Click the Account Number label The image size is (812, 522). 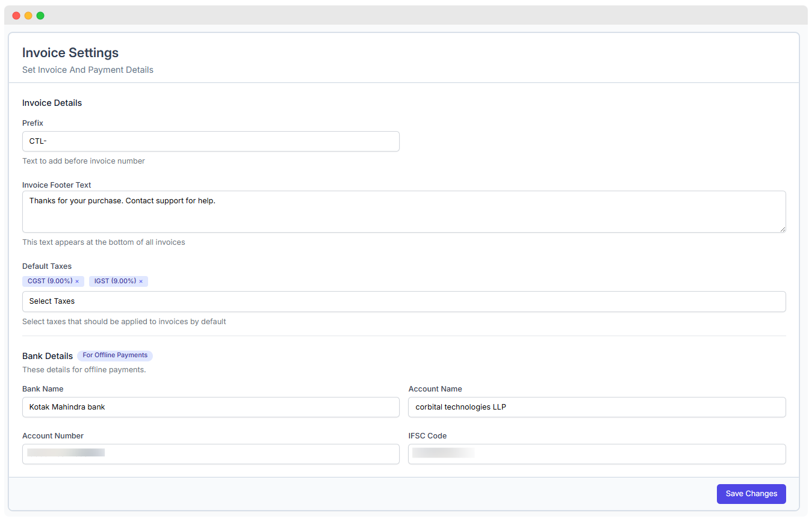pyautogui.click(x=53, y=436)
